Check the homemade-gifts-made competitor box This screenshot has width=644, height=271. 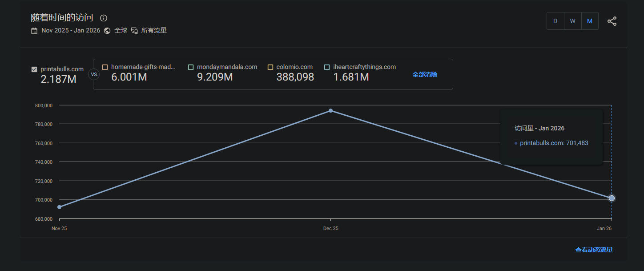click(105, 67)
